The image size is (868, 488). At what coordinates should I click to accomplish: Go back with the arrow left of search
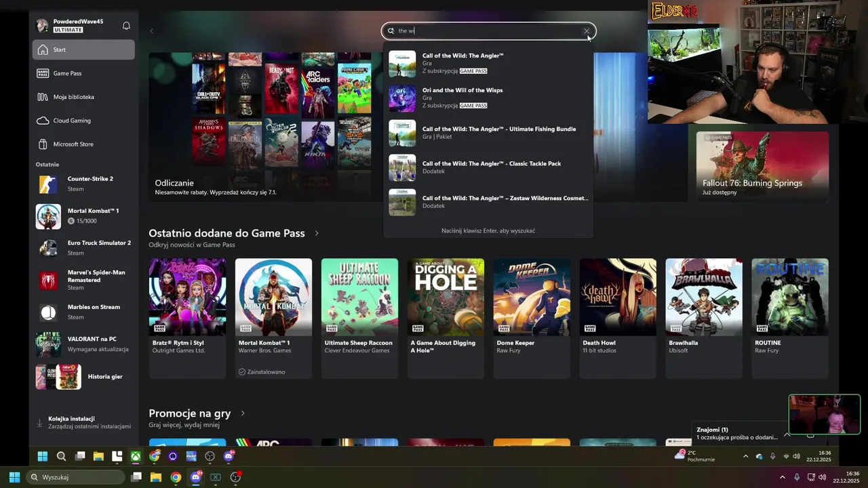[152, 31]
